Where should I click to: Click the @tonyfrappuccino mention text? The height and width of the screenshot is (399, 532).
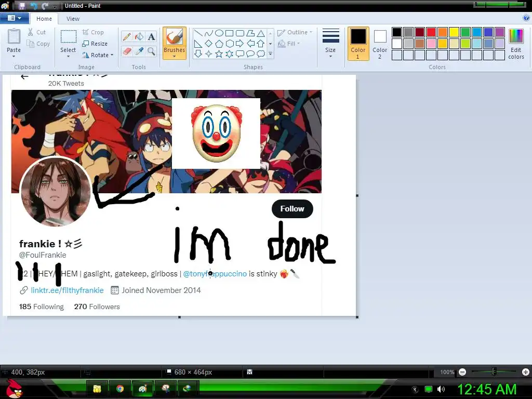[215, 274]
